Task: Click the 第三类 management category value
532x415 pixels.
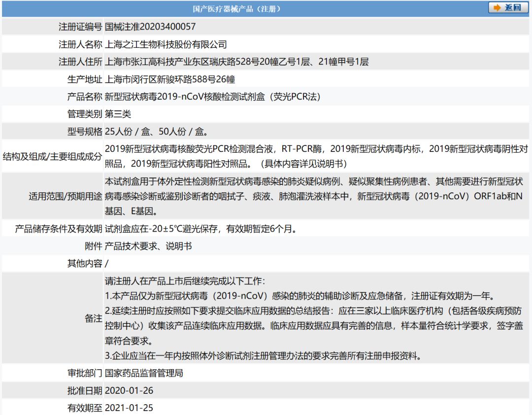Action: click(x=118, y=114)
